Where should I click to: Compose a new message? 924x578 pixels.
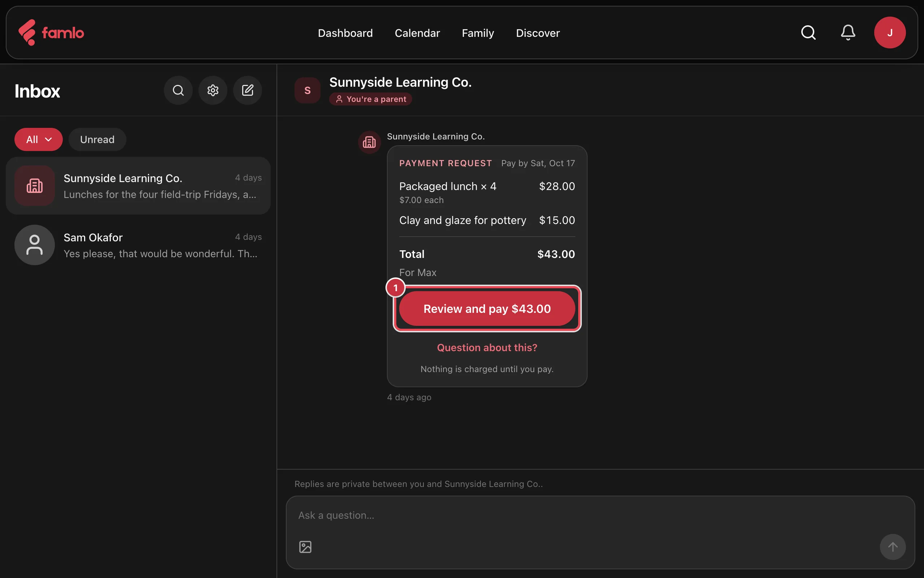pos(248,91)
